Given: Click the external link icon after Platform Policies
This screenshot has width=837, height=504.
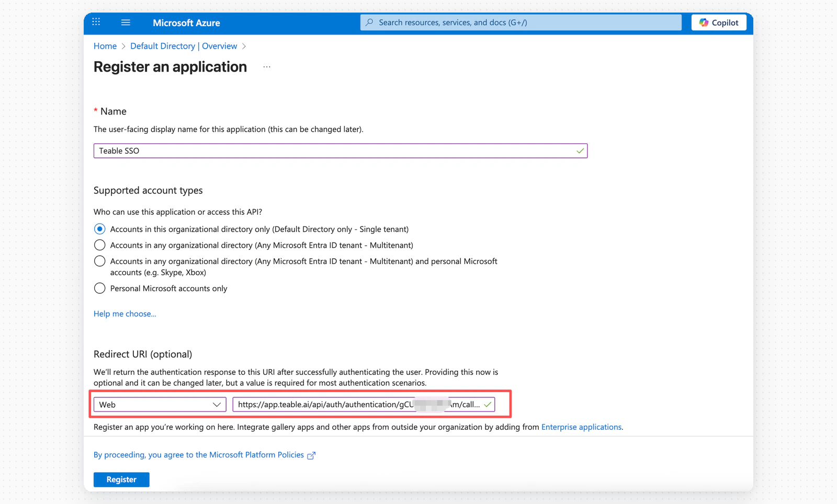Looking at the screenshot, I should point(311,455).
